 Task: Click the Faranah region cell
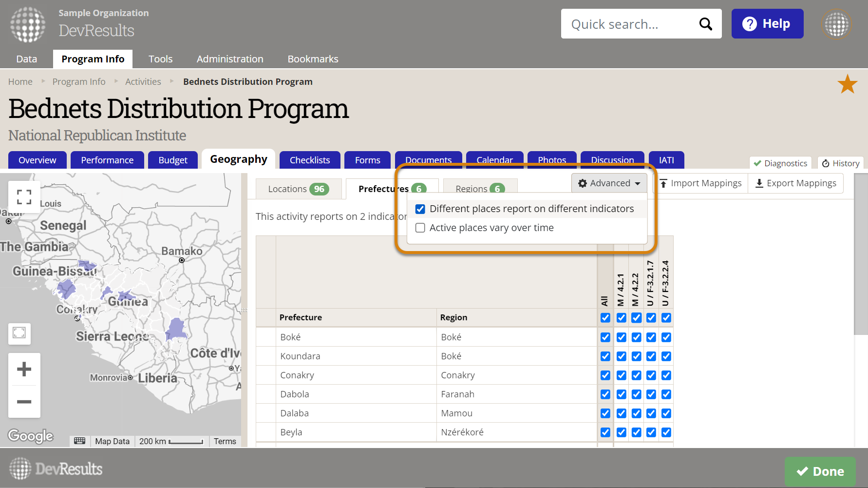(517, 394)
